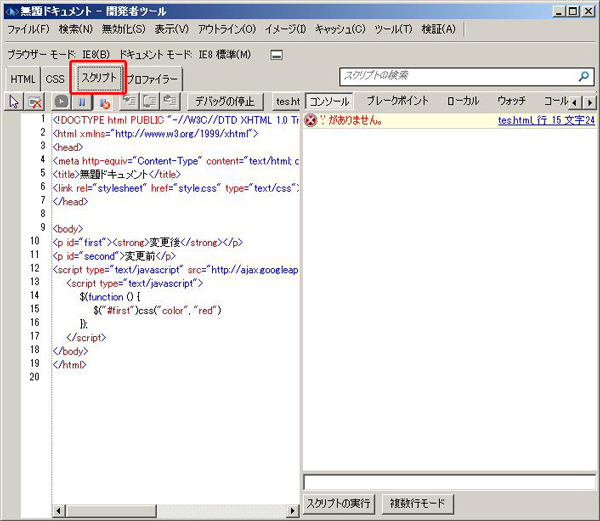Viewport: 600px width, 521px height.
Task: Click the horizontal scrollbar thumb
Action: coord(111,510)
